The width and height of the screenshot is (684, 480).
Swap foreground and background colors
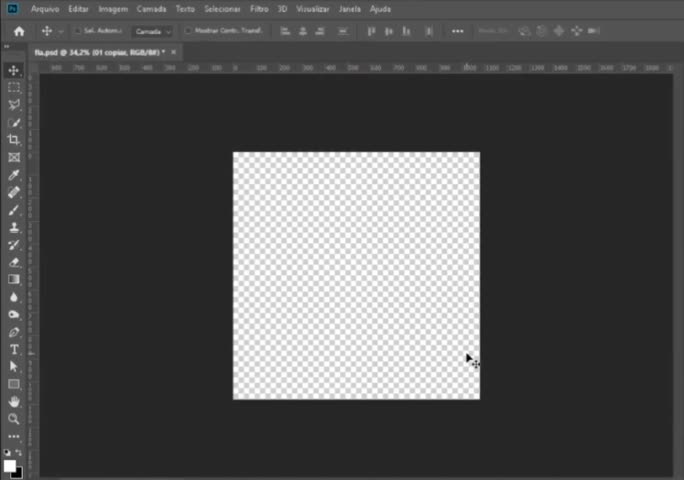coord(18,453)
